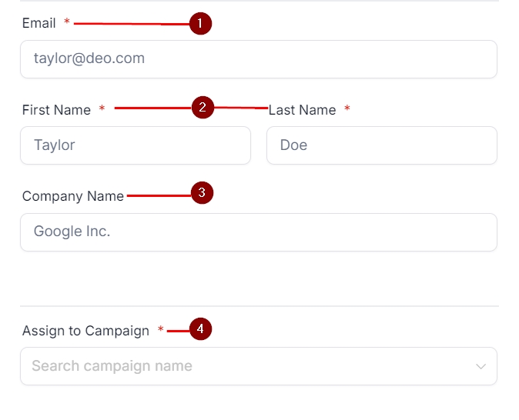Click the 'Last Name' label text

tap(302, 110)
